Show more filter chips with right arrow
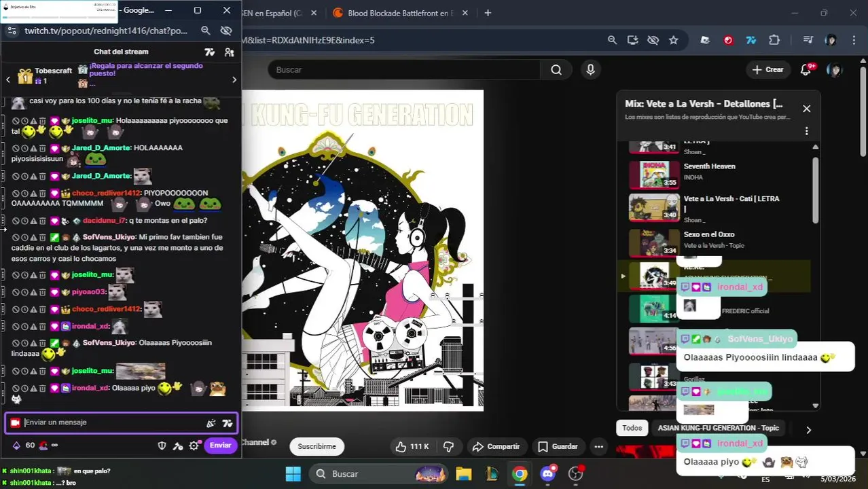Screen dimensions: 868x489 pyautogui.click(x=808, y=429)
